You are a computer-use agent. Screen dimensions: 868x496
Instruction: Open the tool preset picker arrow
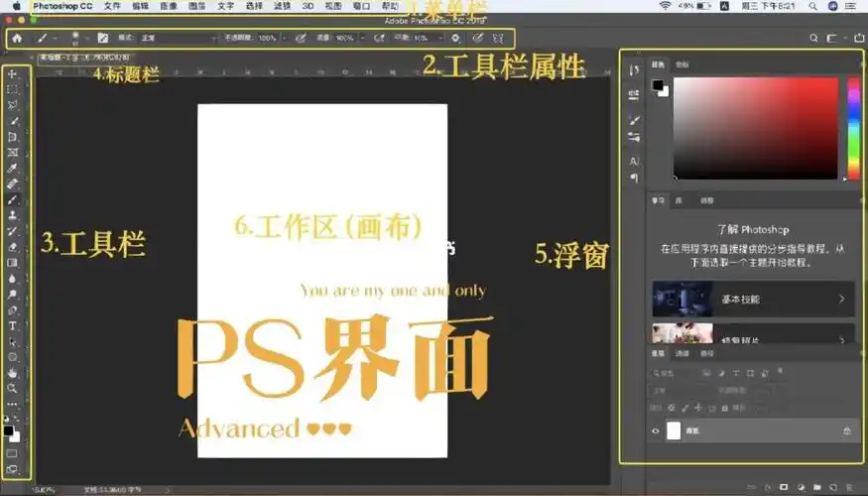[x=55, y=39]
